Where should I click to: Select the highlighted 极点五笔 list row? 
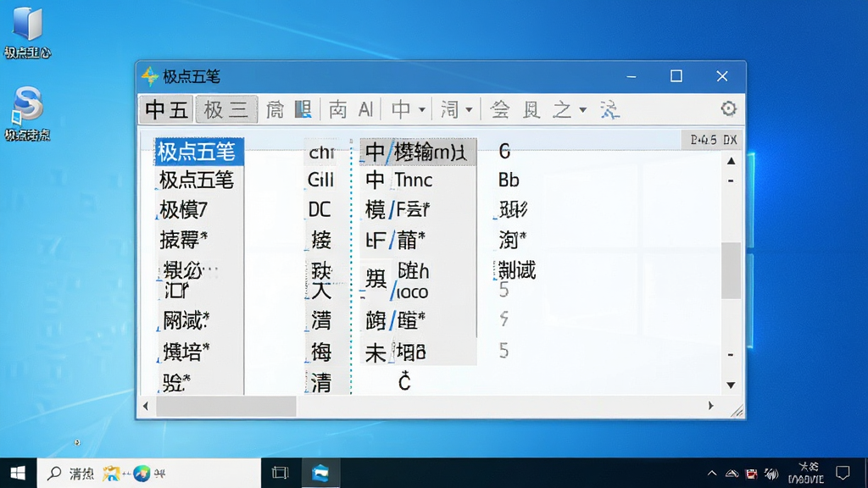point(198,152)
